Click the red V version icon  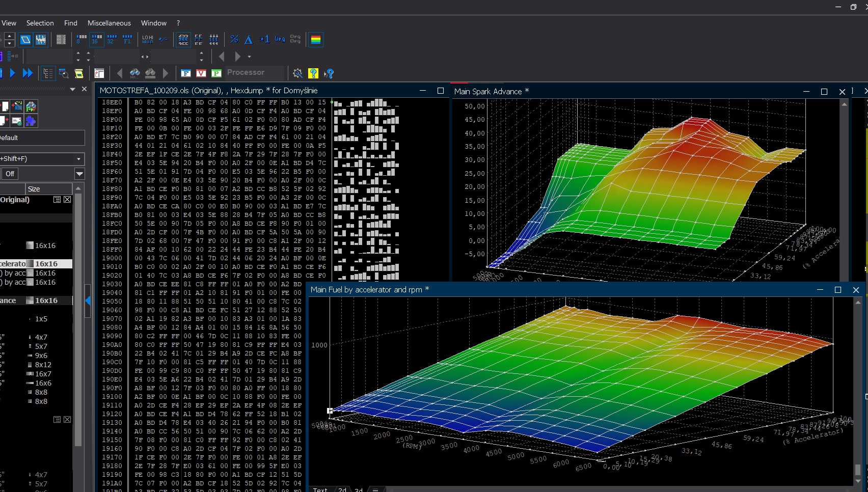click(x=201, y=73)
